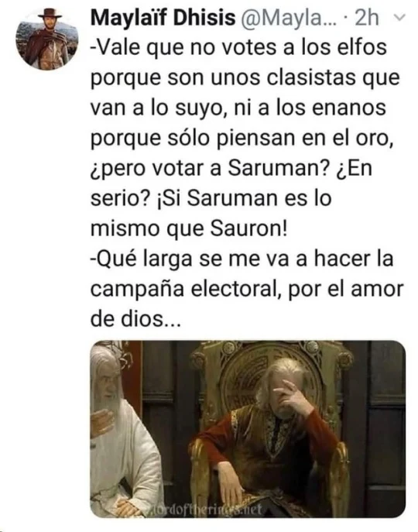Select the line 'campaña electoral, por el amor'

tap(247, 290)
